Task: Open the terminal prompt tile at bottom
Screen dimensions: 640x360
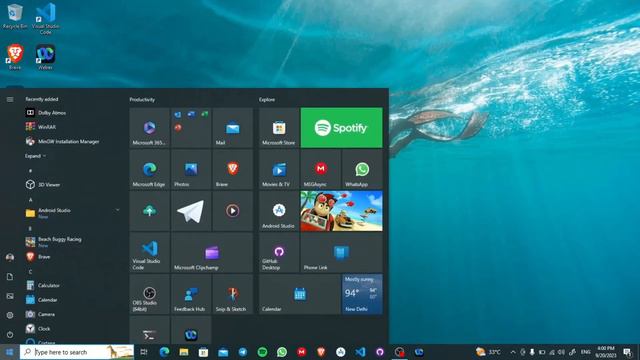Action: coord(149,331)
